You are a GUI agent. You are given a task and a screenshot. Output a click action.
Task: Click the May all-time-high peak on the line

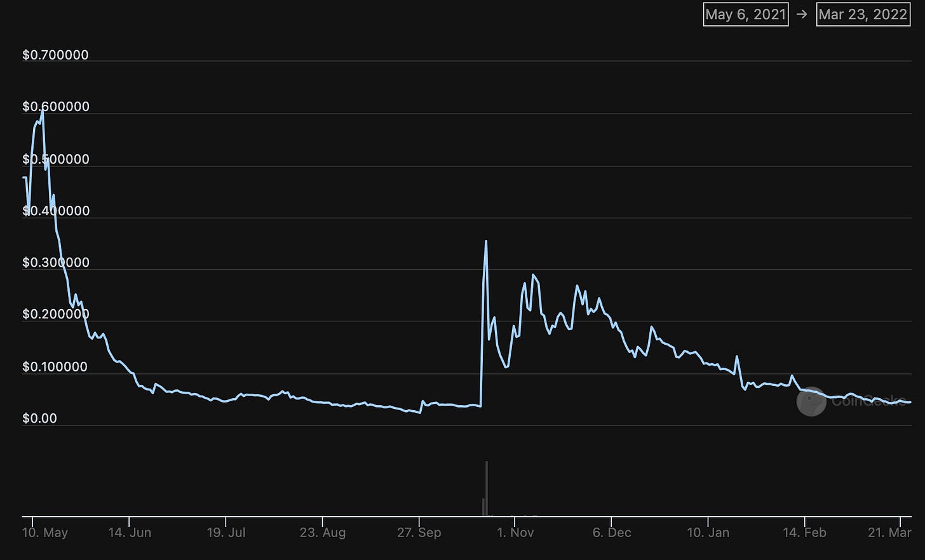[43, 110]
